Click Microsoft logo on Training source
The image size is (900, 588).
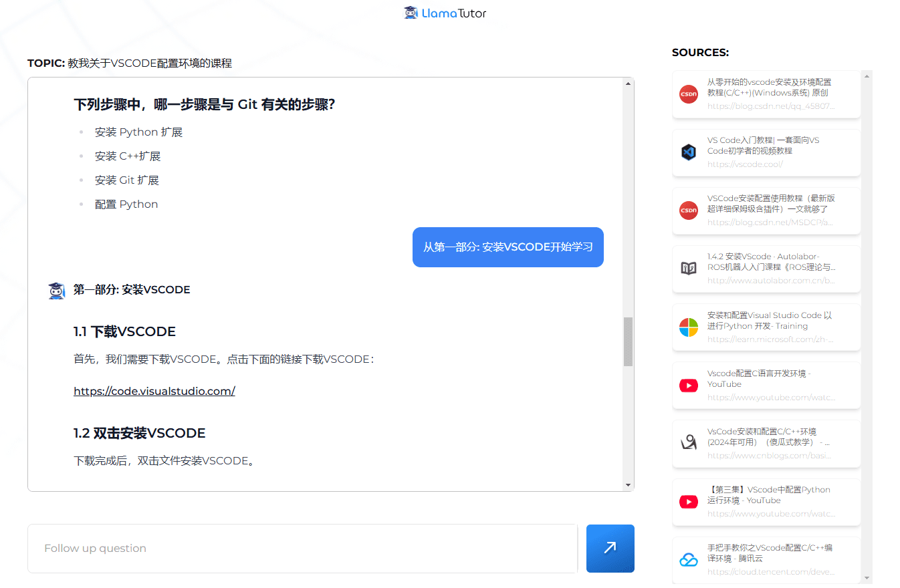689,327
